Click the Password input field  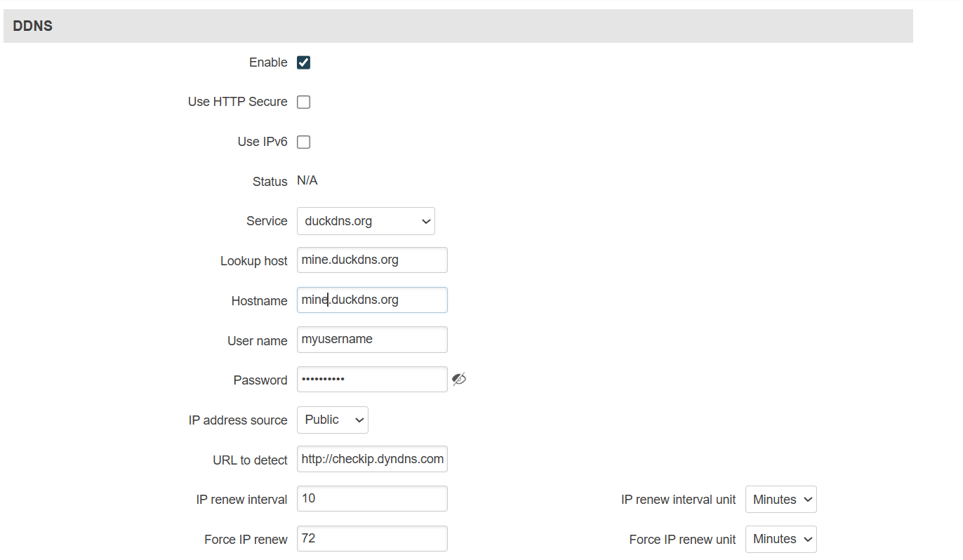[x=372, y=379]
